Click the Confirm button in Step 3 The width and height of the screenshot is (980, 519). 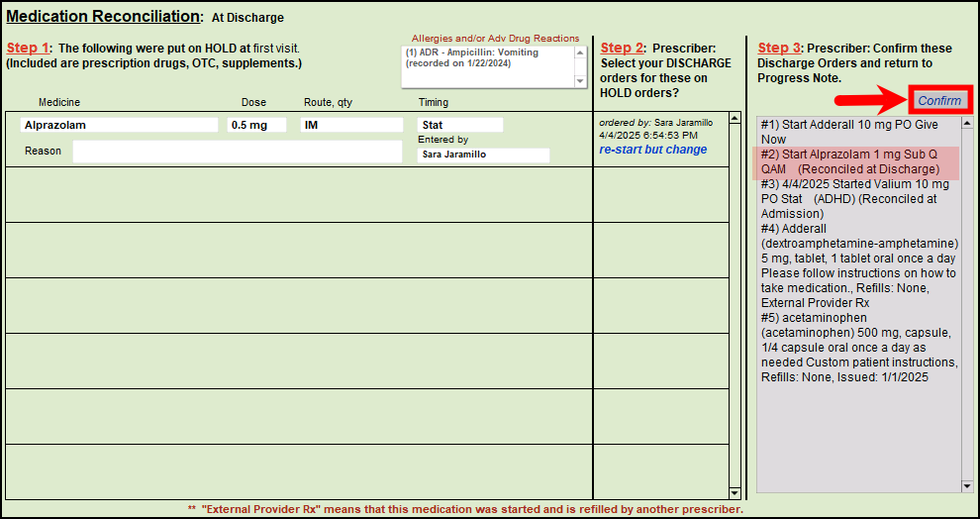[938, 101]
